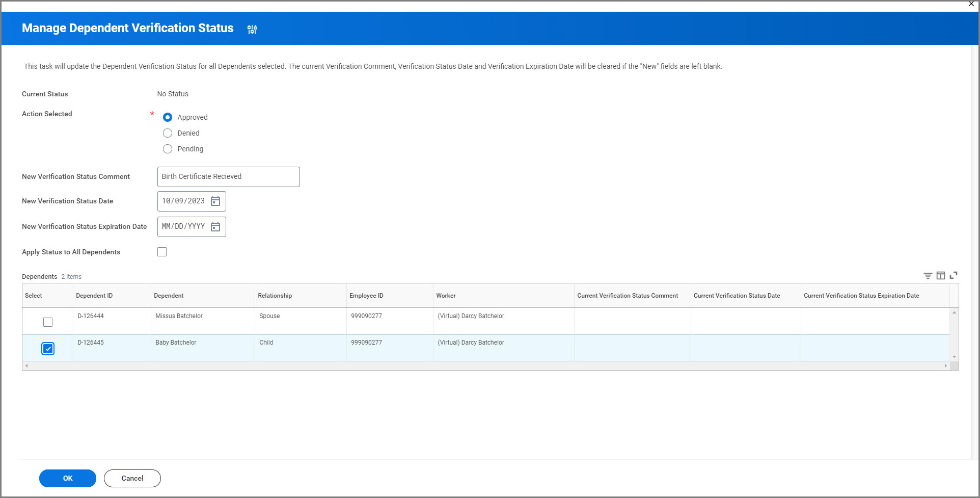Open the table column preferences icon

click(940, 276)
